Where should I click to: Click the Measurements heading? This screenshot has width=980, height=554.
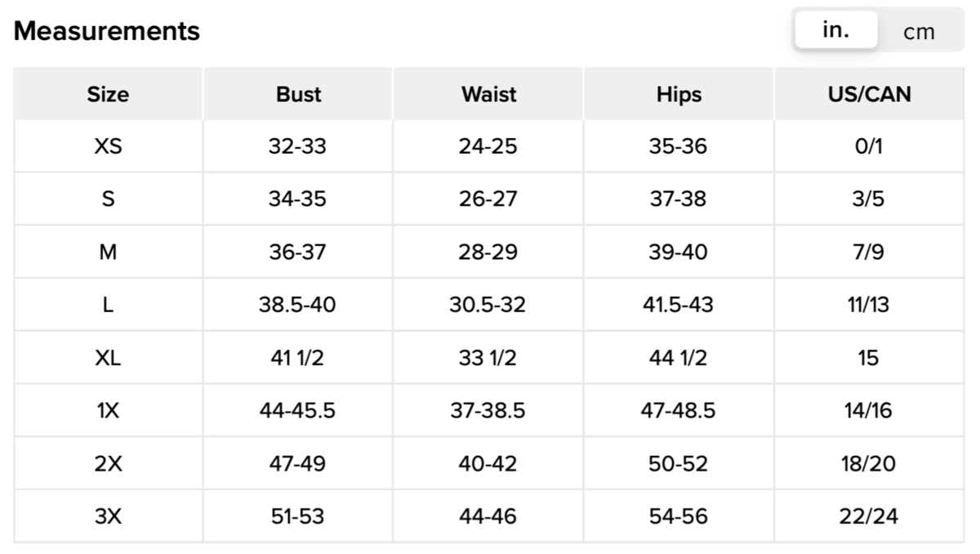tap(107, 31)
